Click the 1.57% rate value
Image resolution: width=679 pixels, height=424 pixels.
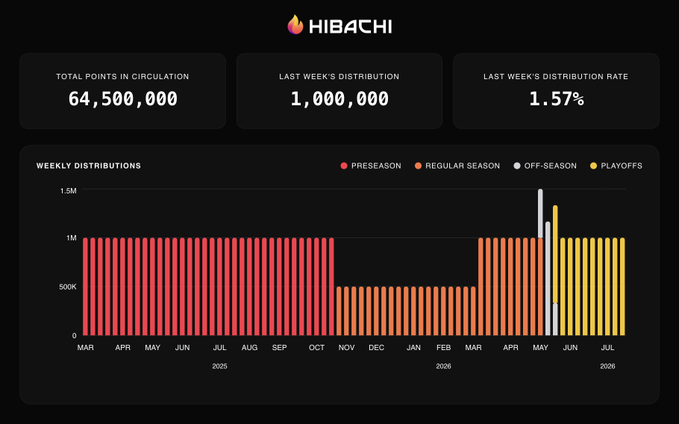pyautogui.click(x=556, y=99)
